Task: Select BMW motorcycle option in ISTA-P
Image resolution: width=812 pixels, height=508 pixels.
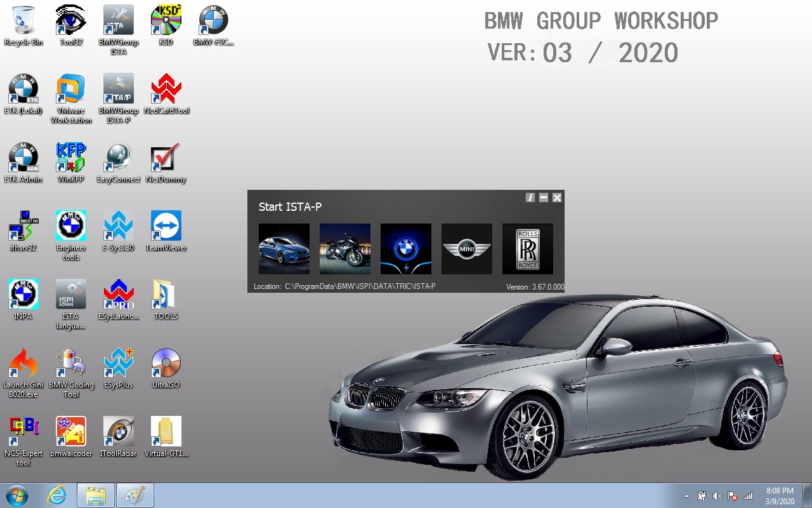Action: click(345, 249)
